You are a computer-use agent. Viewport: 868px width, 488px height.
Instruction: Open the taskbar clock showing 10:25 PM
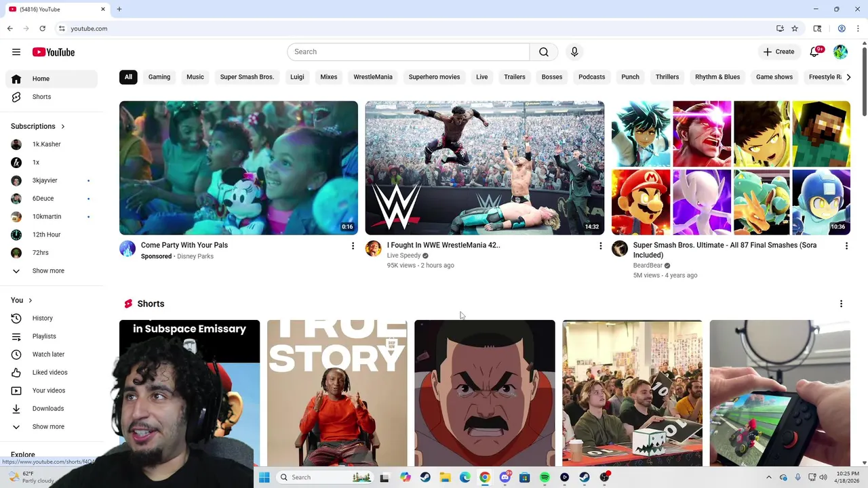(847, 477)
